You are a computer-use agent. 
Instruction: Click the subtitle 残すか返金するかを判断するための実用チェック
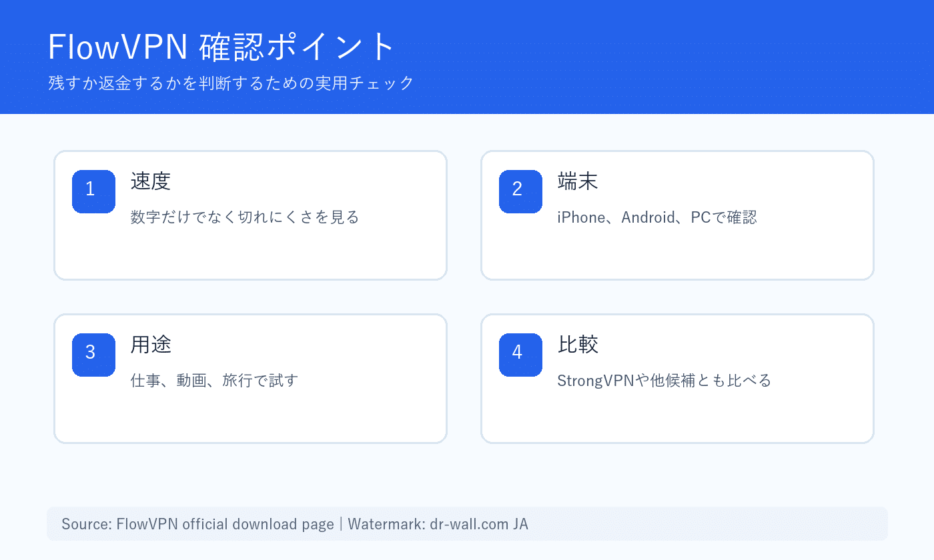pos(231,83)
